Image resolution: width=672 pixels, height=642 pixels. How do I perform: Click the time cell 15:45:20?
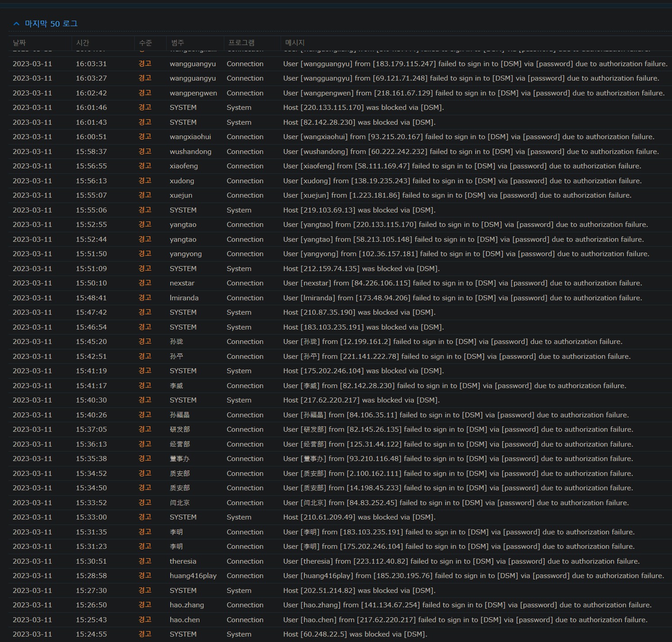pos(91,342)
